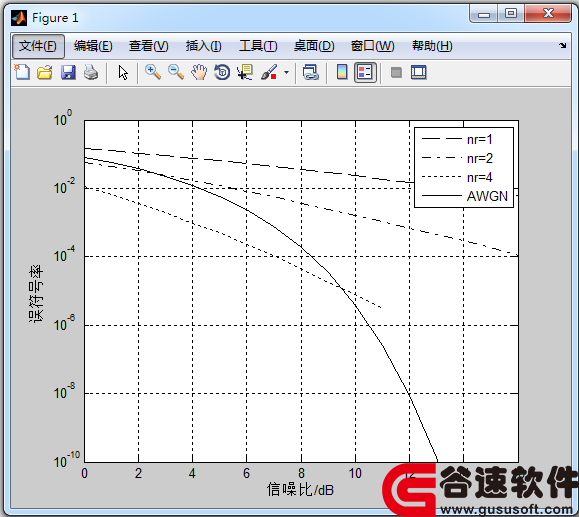Open the 桌面(D) menu
The width and height of the screenshot is (579, 517).
pos(314,46)
